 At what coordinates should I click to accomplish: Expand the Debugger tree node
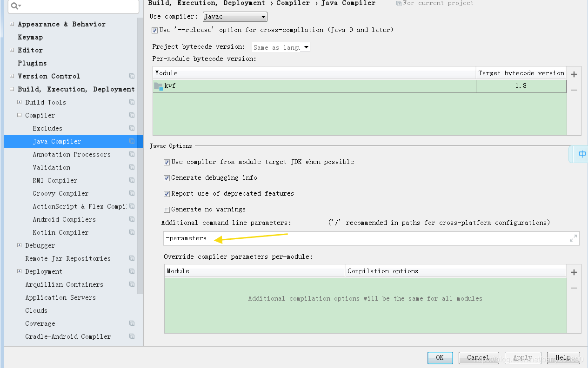click(x=19, y=245)
